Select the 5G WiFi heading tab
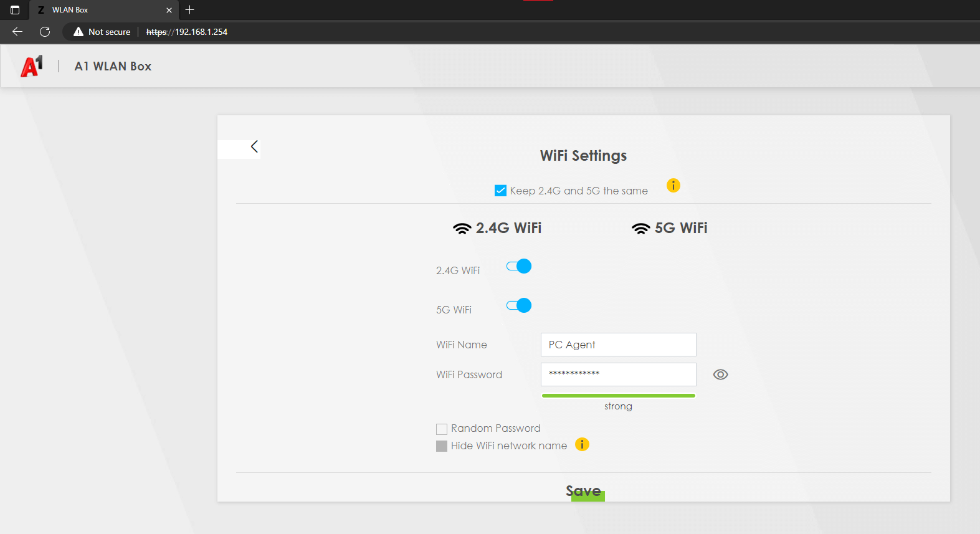Image resolution: width=980 pixels, height=534 pixels. [670, 228]
